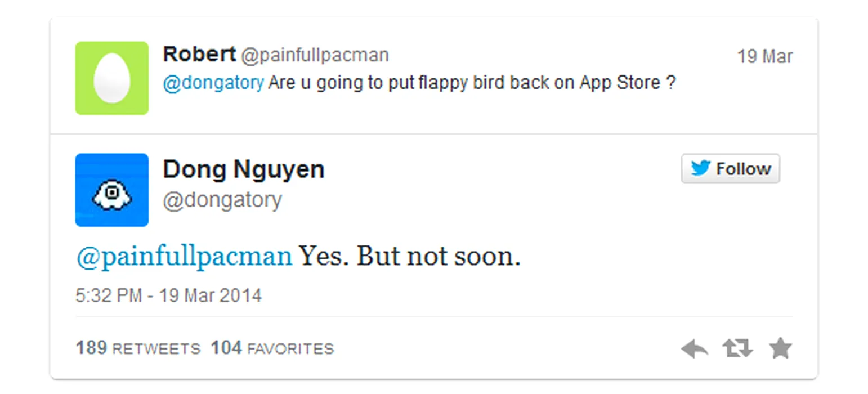Screen dimensions: 868x394
Task: Follow Dong Nguyen
Action: (730, 168)
